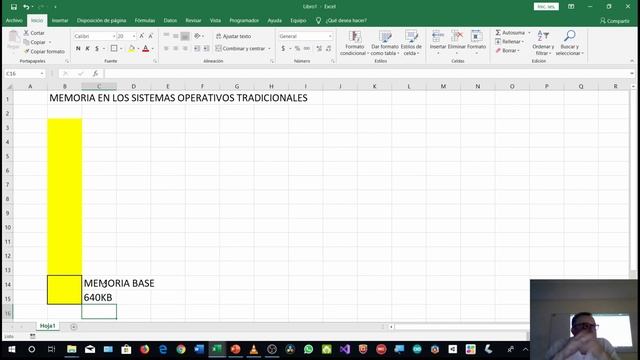Viewport: 640px width, 360px height.
Task: Decrease decimal places icon
Action: [x=329, y=49]
